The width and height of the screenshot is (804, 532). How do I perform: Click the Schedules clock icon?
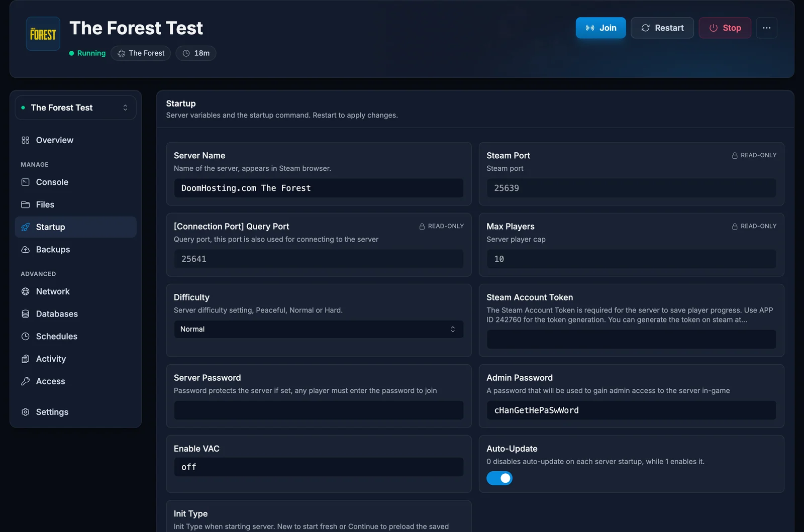(x=26, y=337)
